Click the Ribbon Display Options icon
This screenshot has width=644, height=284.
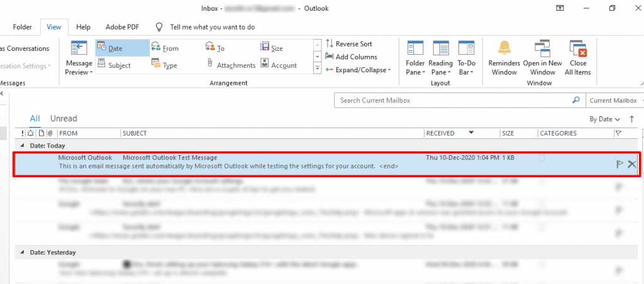click(x=560, y=8)
